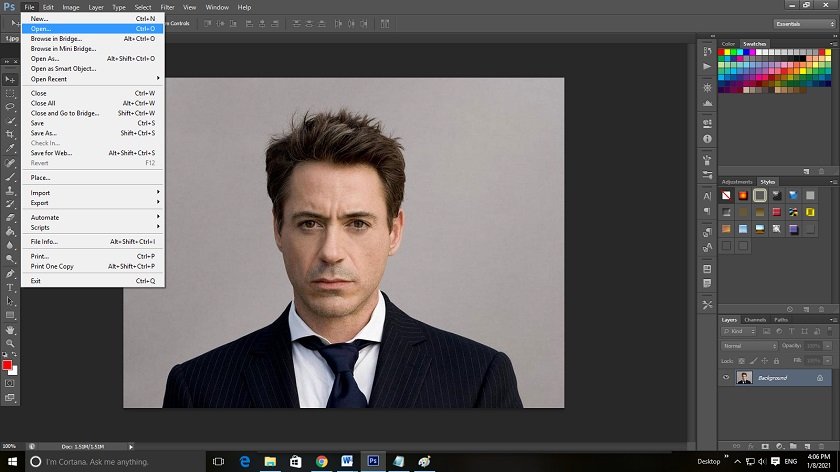Open the Filter menu
Viewport: 840px width, 472px height.
(167, 8)
